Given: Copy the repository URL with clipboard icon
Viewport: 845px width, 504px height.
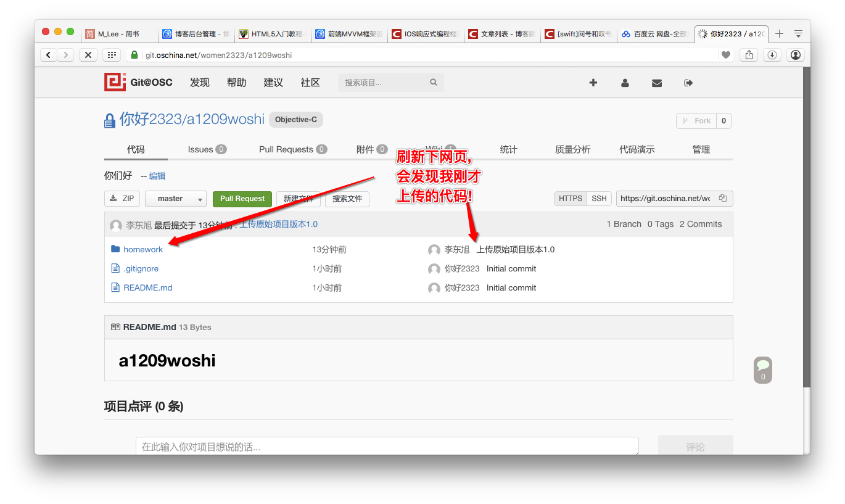Looking at the screenshot, I should 723,199.
